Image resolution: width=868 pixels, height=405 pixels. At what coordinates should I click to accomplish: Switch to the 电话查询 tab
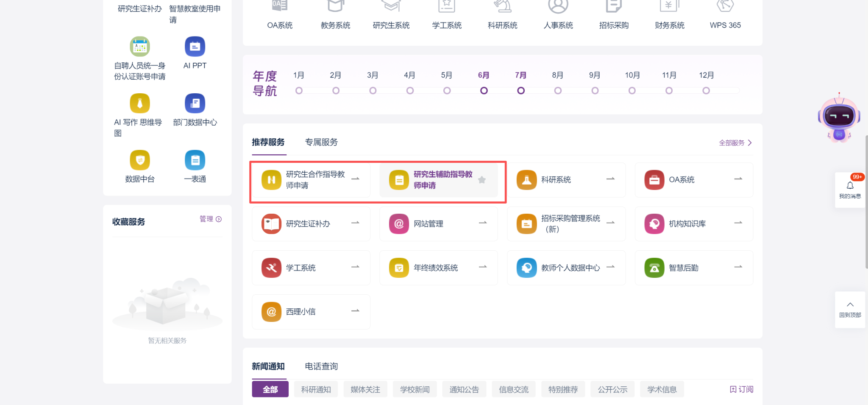(321, 366)
